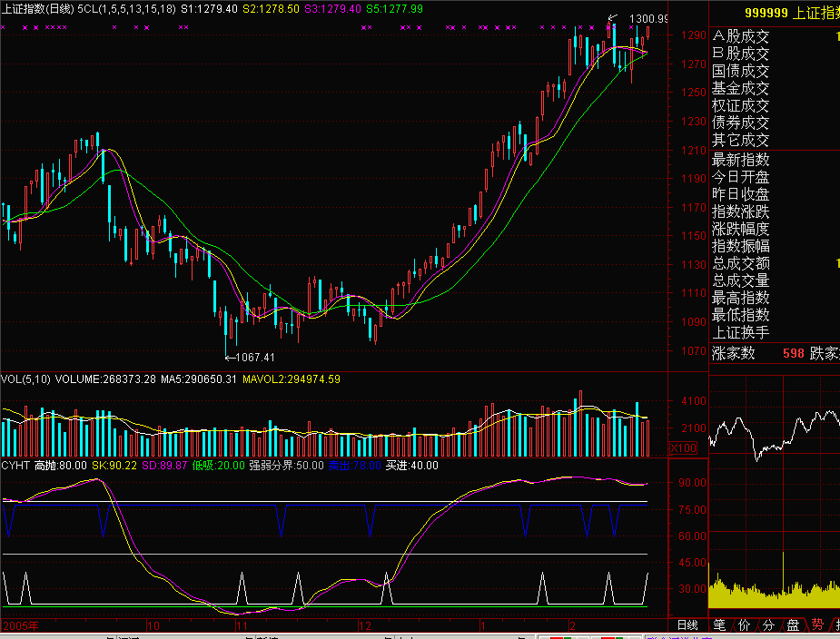The image size is (840, 639).
Task: Click the 999999 index code header
Action: coord(766,13)
